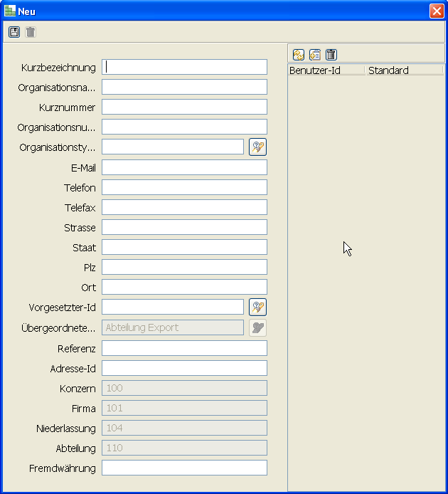Click the Strasse input box
The image size is (448, 494).
(184, 227)
